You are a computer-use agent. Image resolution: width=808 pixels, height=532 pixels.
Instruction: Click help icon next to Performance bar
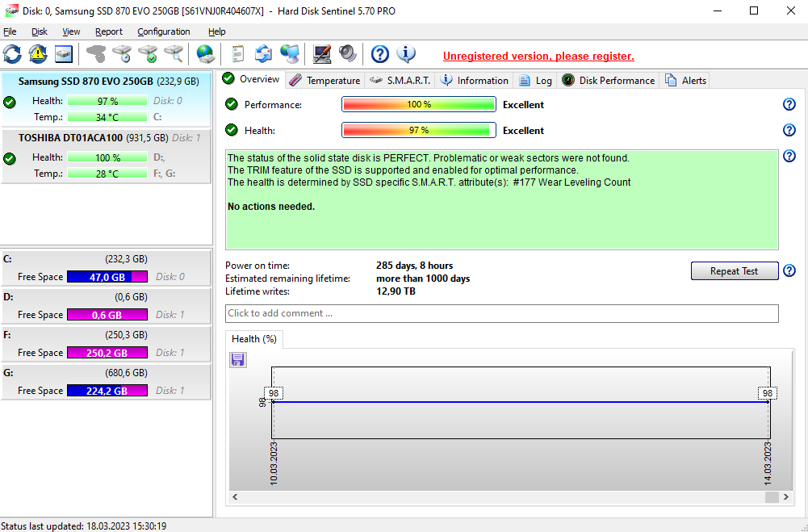(789, 105)
